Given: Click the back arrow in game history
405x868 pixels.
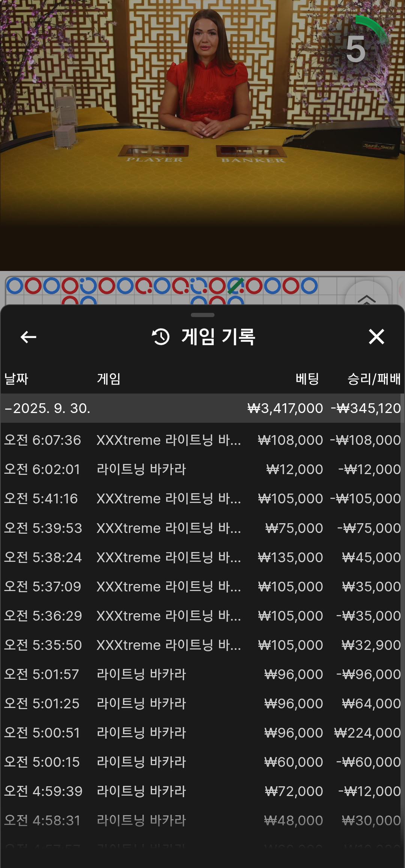Looking at the screenshot, I should pos(28,337).
